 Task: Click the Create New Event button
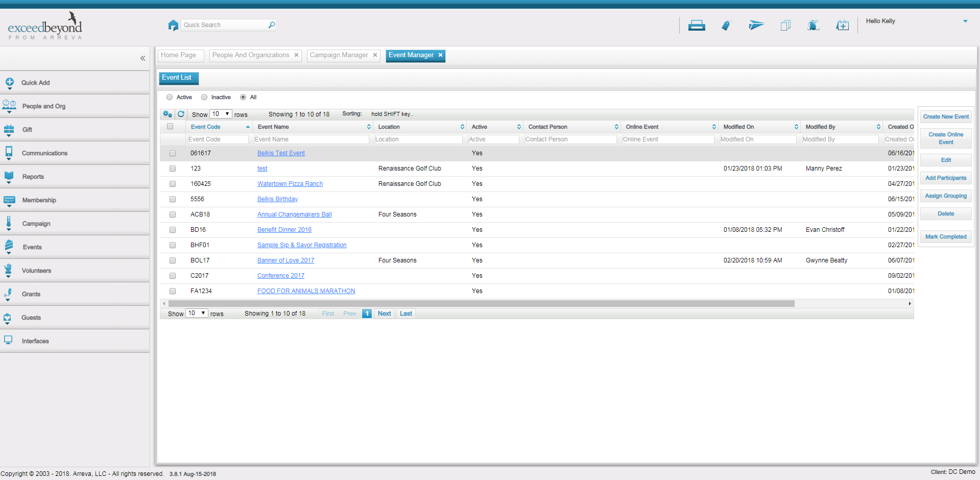click(945, 116)
